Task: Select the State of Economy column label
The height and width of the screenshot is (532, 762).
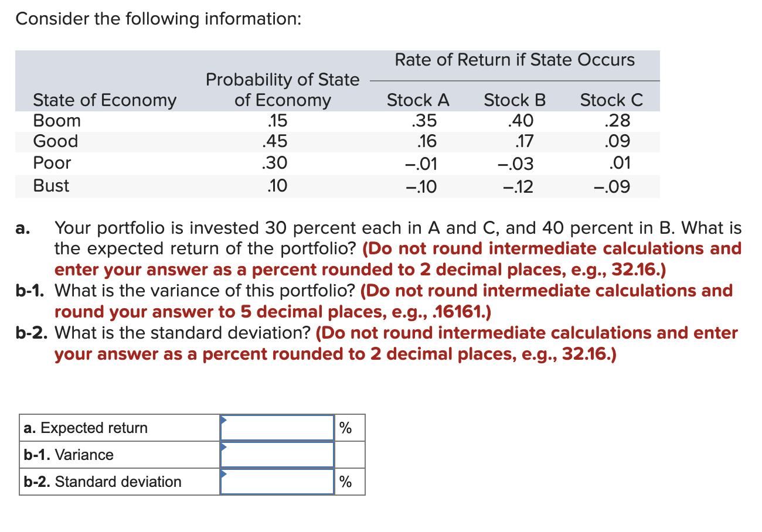Action: (104, 100)
